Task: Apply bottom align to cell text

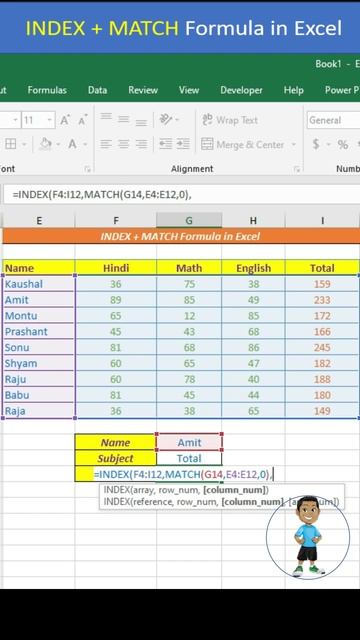Action: [x=141, y=122]
